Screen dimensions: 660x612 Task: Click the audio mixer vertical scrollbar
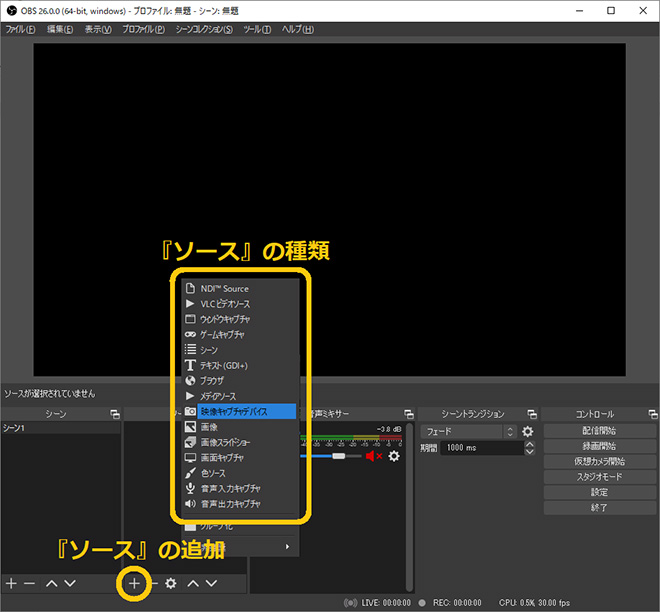409,507
